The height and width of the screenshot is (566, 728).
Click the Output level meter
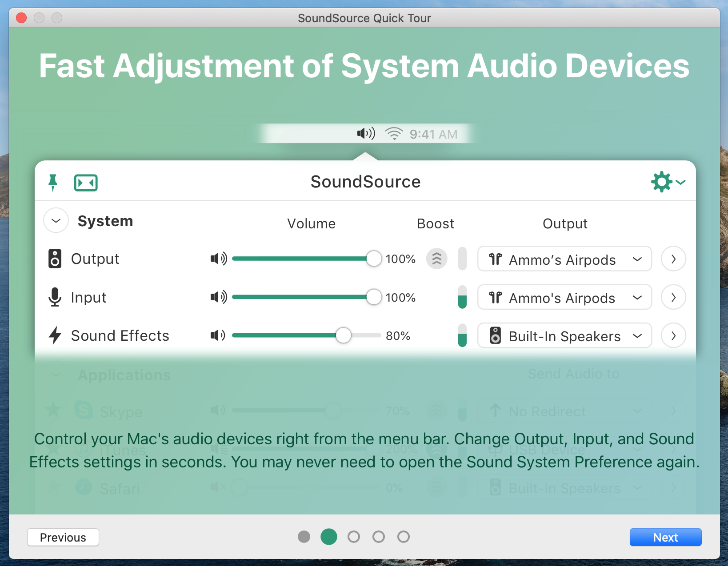point(462,259)
